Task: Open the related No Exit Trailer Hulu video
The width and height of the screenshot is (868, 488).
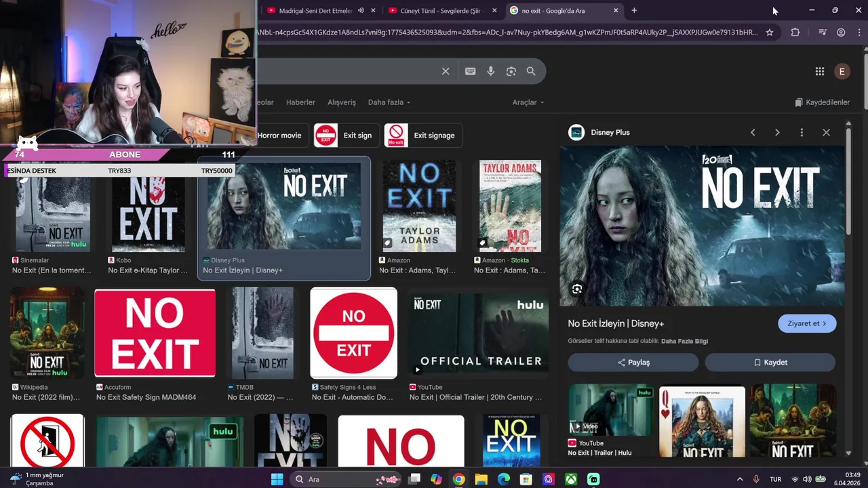Action: (610, 421)
